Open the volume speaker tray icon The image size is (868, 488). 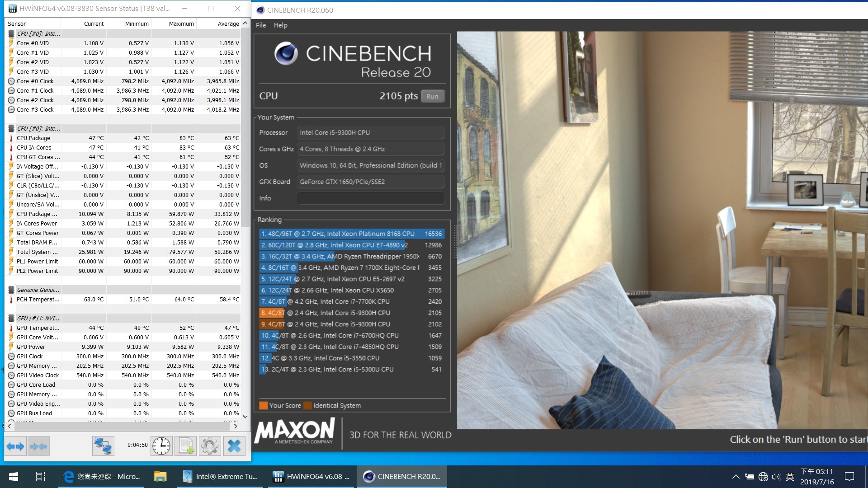click(x=776, y=477)
